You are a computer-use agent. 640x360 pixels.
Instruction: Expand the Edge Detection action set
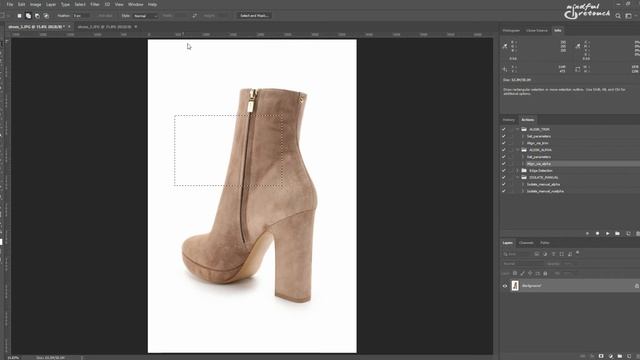click(518, 171)
